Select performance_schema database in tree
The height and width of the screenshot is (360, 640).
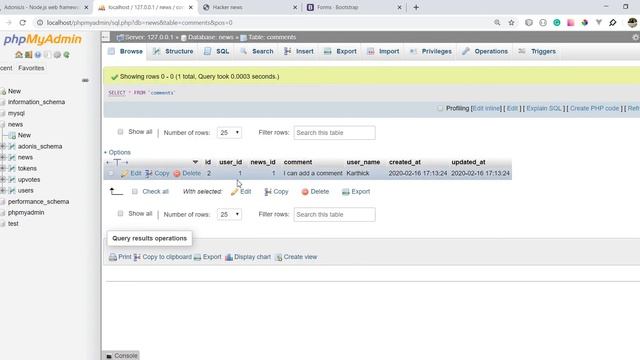(x=38, y=202)
